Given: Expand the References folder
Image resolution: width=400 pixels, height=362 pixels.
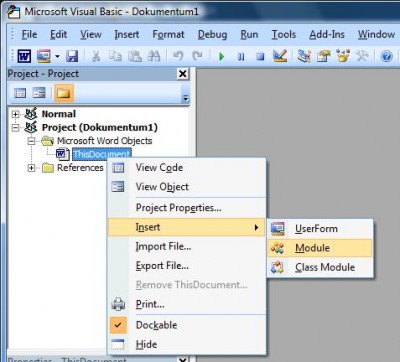Looking at the screenshot, I should tap(31, 168).
